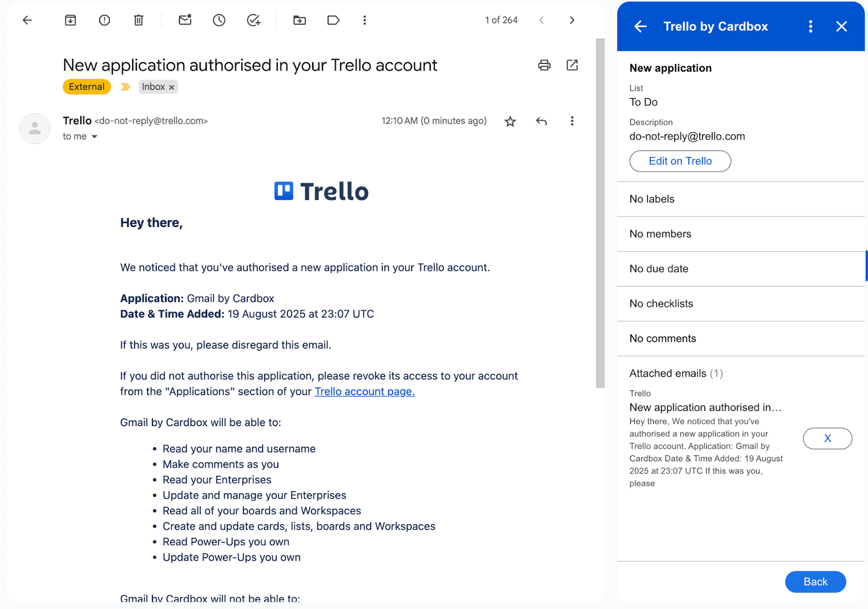This screenshot has width=868, height=609.
Task: Add this email to Tasks
Action: point(253,21)
